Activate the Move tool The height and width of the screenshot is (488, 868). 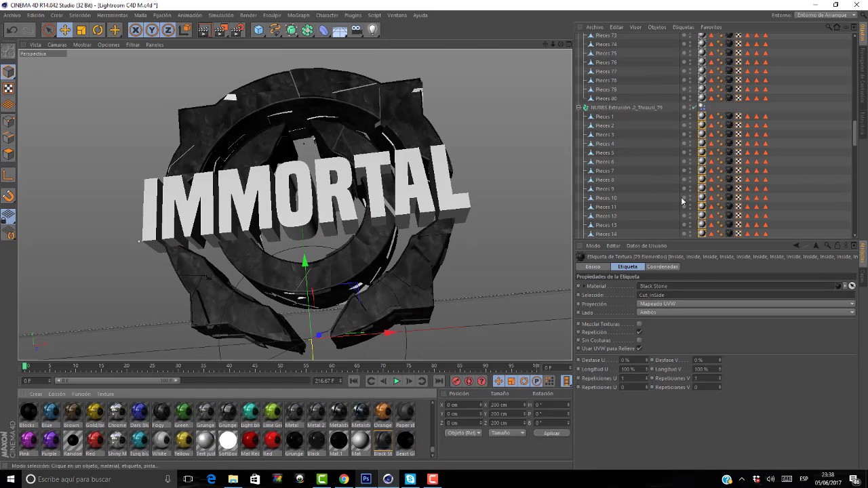(65, 30)
